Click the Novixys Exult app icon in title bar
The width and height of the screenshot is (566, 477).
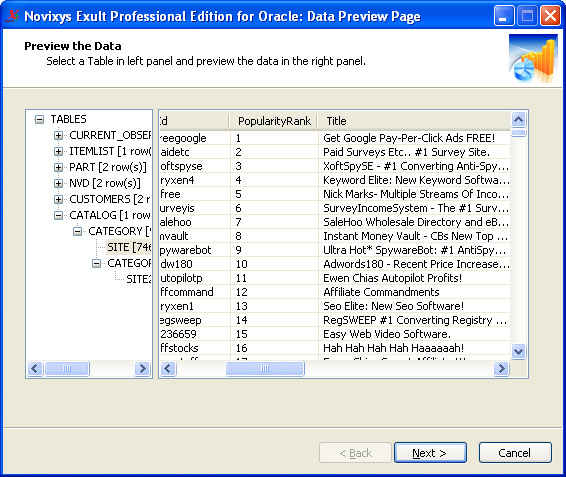(13, 16)
